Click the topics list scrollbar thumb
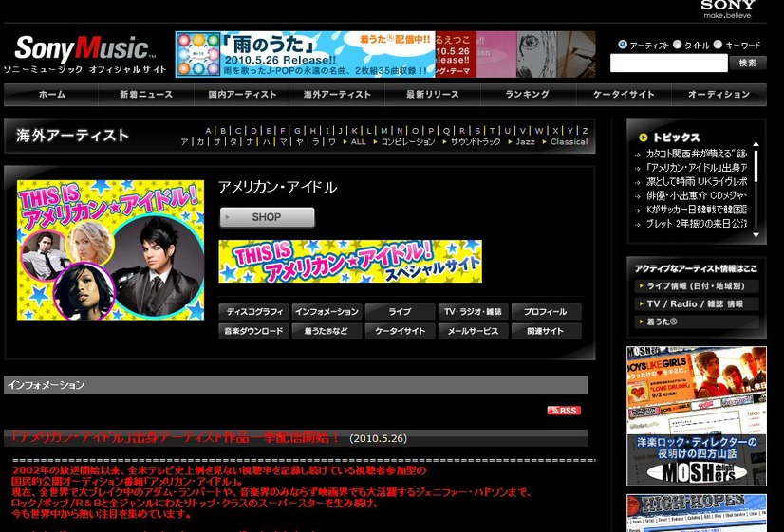 pyautogui.click(x=756, y=166)
